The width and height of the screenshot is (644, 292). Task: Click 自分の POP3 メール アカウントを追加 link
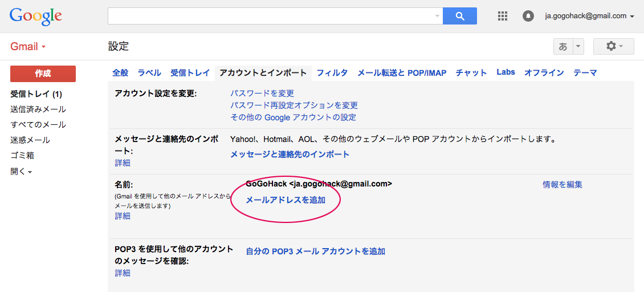[x=315, y=252]
